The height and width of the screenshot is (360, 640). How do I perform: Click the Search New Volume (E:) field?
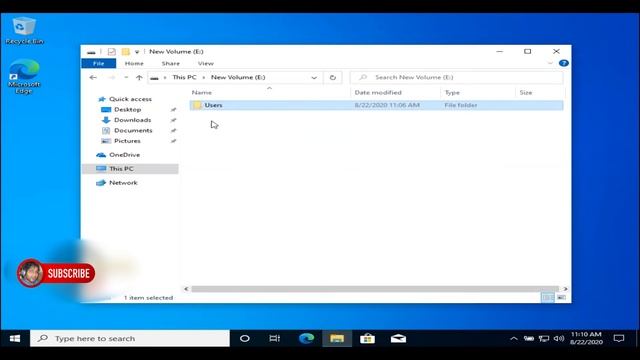(456, 77)
